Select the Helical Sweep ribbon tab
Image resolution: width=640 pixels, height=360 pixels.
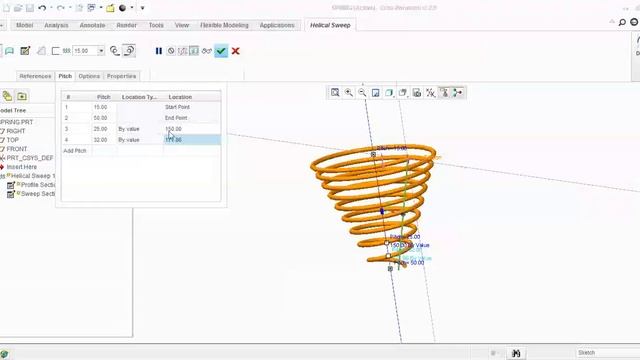pos(330,25)
